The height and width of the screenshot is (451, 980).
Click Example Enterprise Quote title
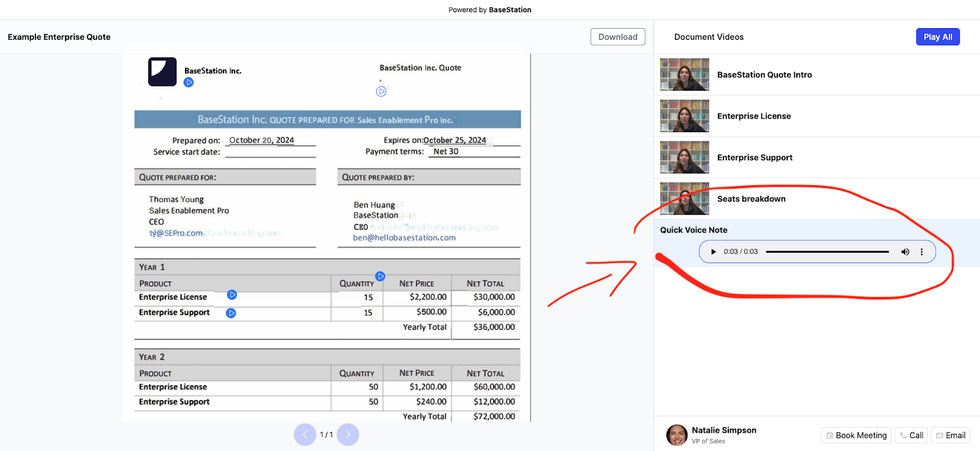tap(59, 37)
